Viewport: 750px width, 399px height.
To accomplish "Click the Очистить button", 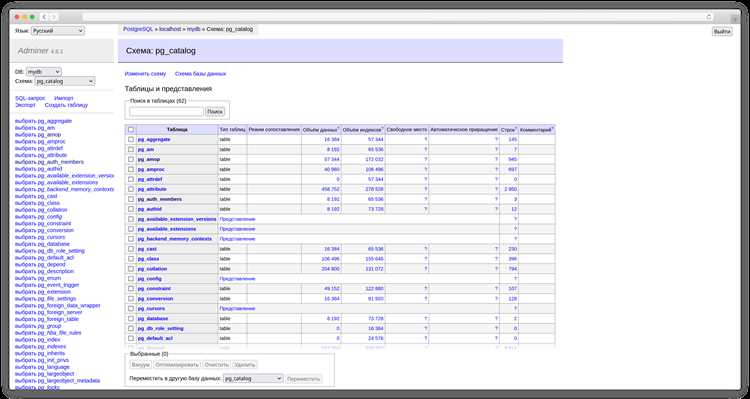I will (x=216, y=365).
